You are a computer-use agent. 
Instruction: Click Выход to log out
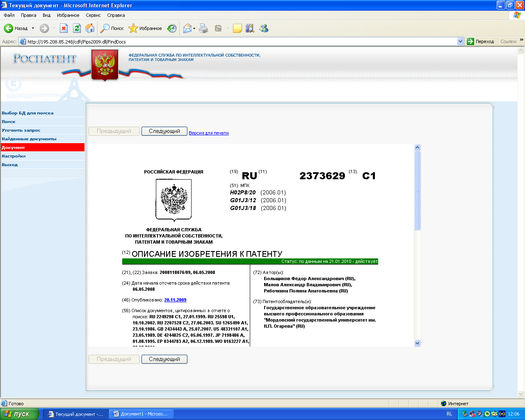pyautogui.click(x=10, y=164)
